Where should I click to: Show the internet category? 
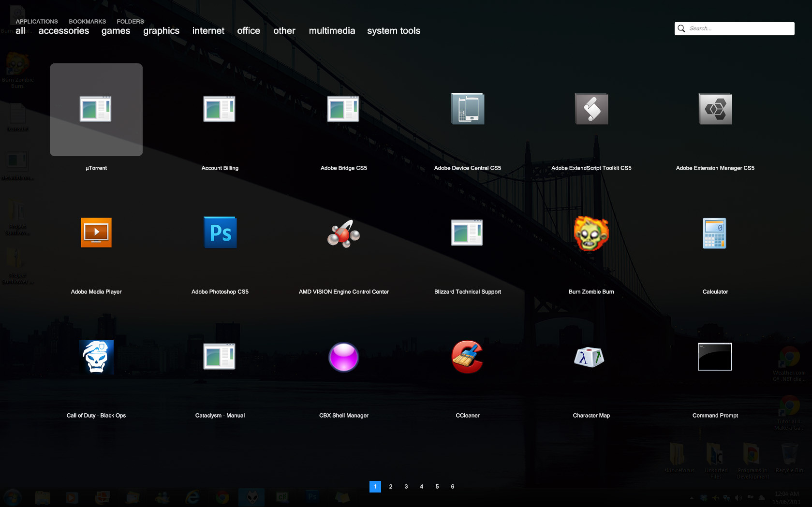(x=208, y=31)
